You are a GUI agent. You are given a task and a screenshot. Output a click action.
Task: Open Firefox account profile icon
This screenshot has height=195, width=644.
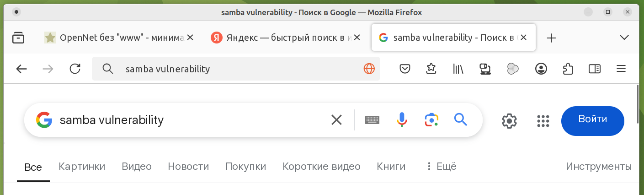click(x=541, y=69)
